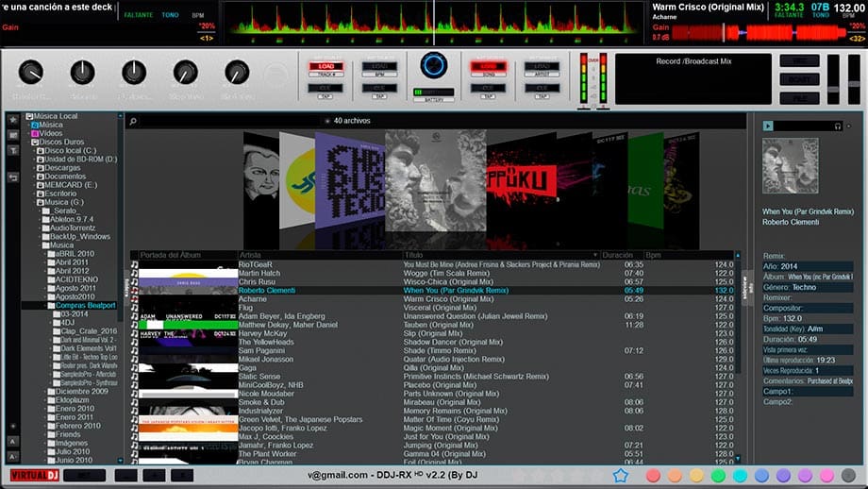Click the third effect knob
868x489 pixels.
pyautogui.click(x=134, y=72)
